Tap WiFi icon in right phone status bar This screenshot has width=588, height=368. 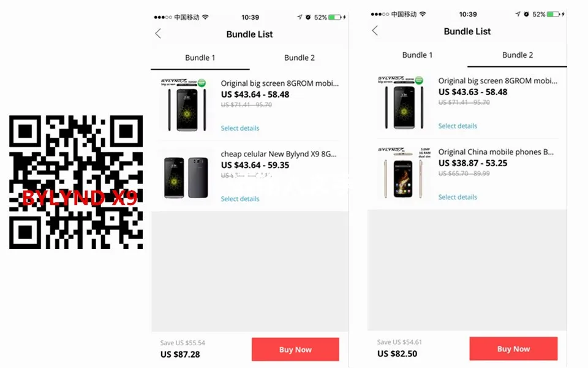(x=423, y=14)
